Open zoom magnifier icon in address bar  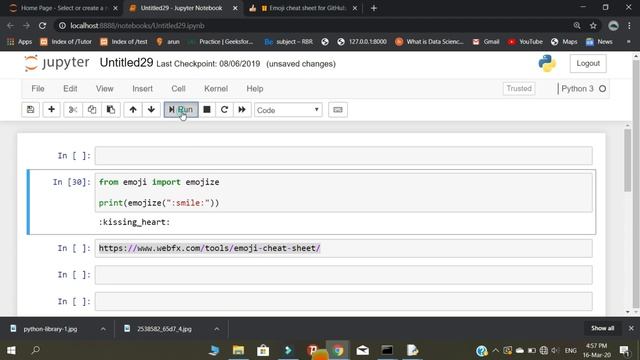577,26
